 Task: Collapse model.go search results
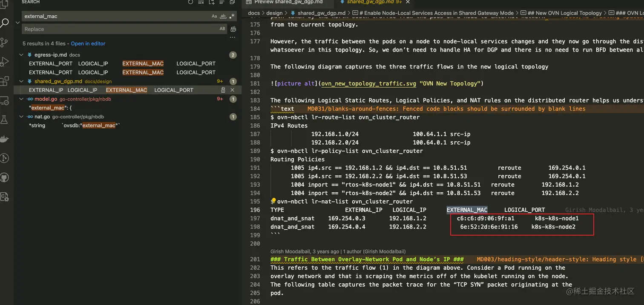pyautogui.click(x=21, y=99)
